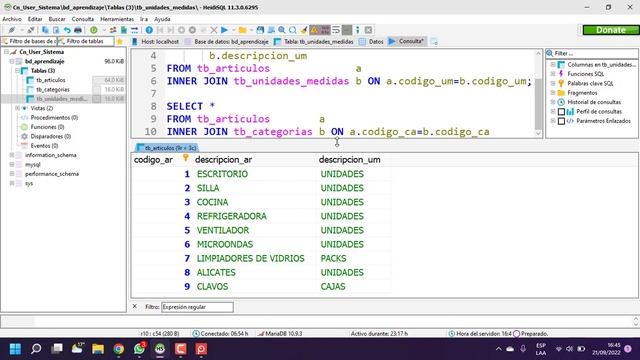Select Historial de consultas helper item
Viewport: 640px width, 360px height.
coord(594,102)
